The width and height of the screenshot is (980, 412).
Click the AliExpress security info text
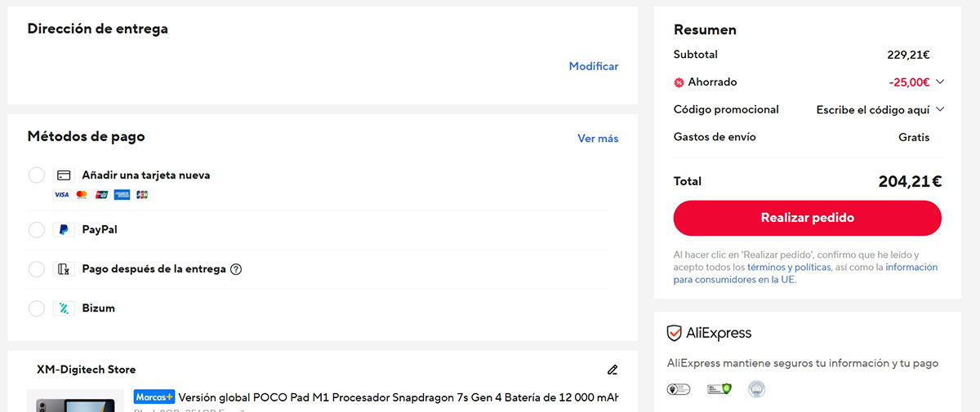click(x=803, y=363)
